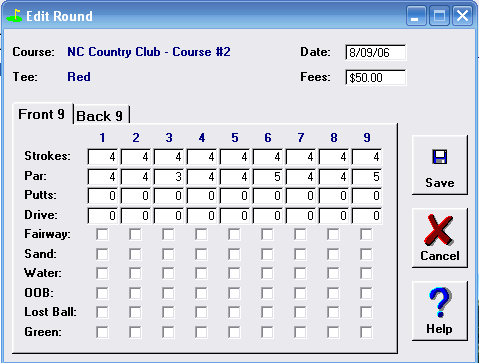The image size is (479, 363).
Task: Check Fairway box for hole 5
Action: [234, 234]
